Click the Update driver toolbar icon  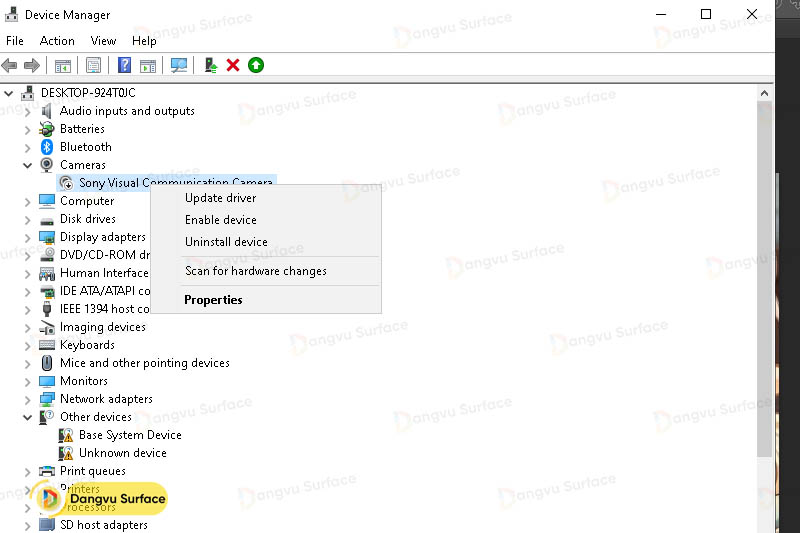point(210,65)
